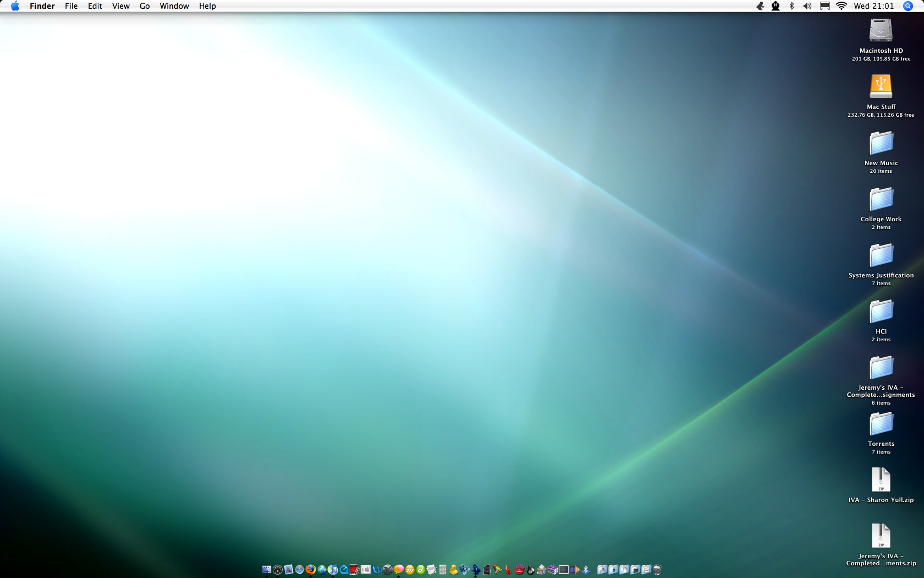Click the Wed 21:01 clock
Viewport: 924px width, 578px height.
pos(874,6)
